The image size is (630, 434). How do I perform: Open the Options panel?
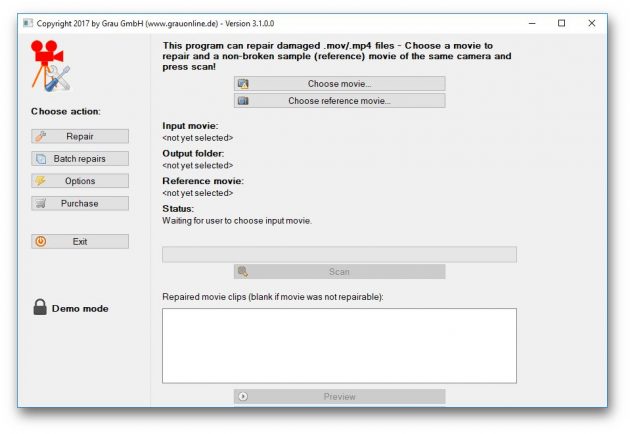click(x=80, y=181)
